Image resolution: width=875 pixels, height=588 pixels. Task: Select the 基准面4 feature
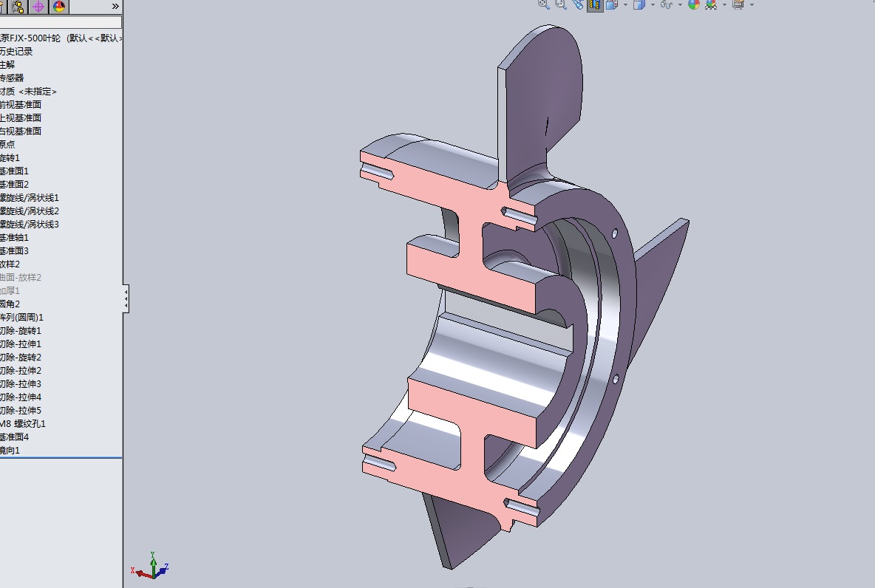15,437
